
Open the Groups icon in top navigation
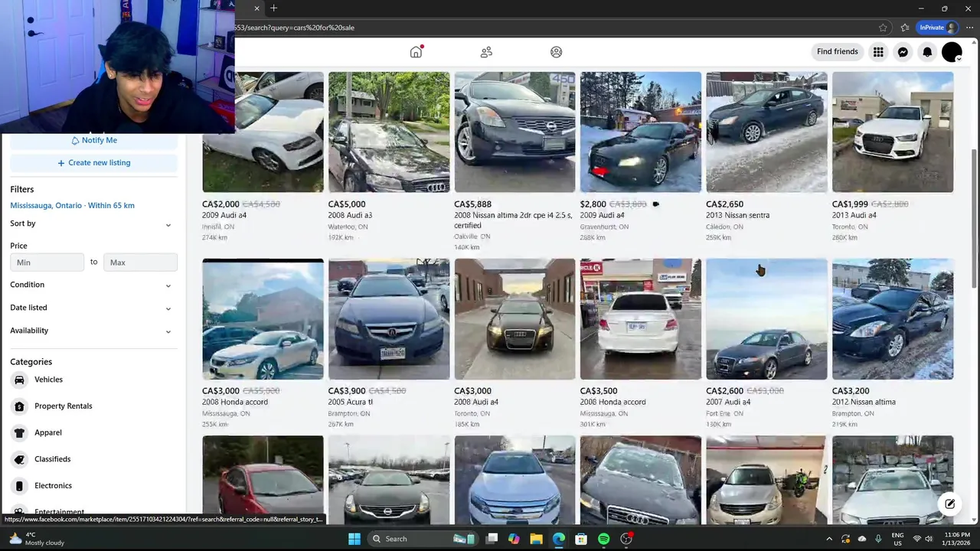[557, 52]
